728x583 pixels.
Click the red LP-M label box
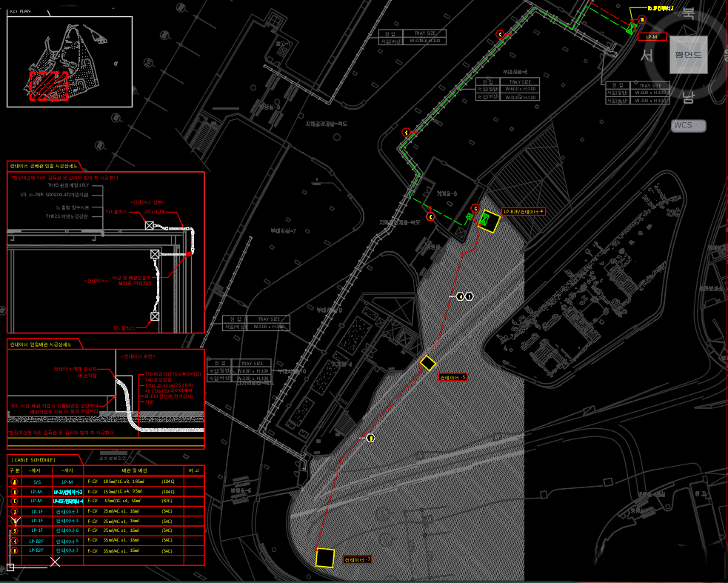(652, 36)
